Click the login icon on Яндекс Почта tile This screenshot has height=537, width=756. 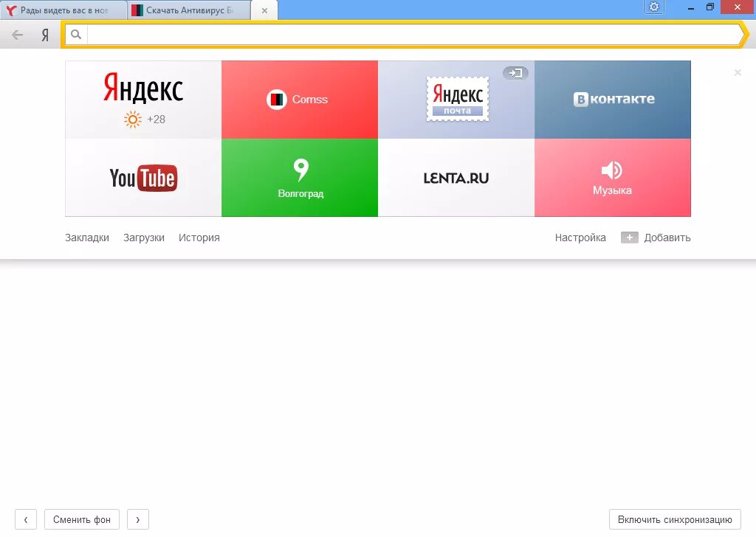coord(515,73)
